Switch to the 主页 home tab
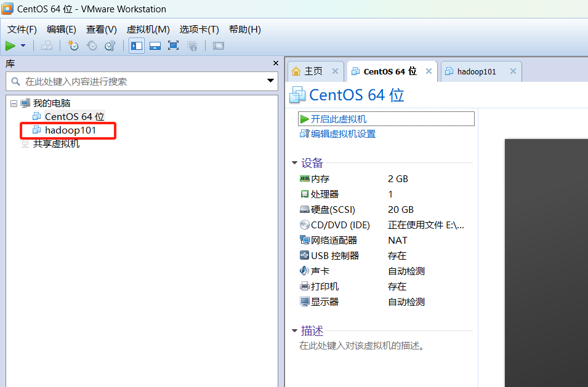The height and width of the screenshot is (387, 588). click(313, 71)
